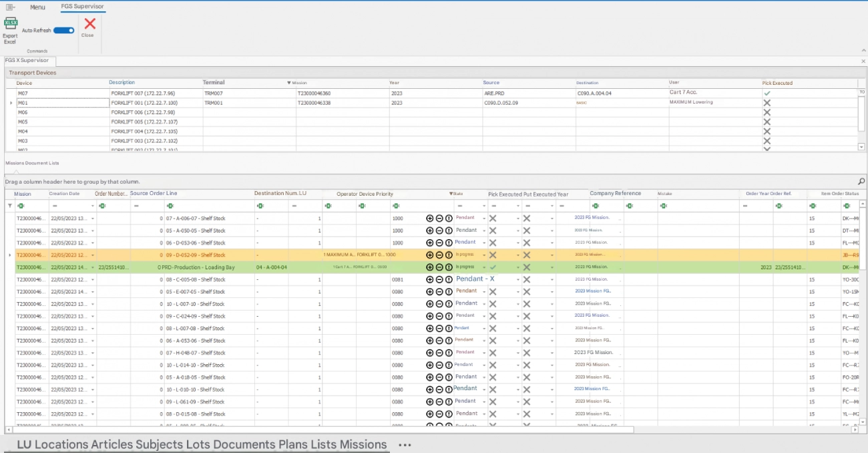Click the plus icon in row 10 - L-014-10
This screenshot has height=453, width=868.
(x=429, y=365)
